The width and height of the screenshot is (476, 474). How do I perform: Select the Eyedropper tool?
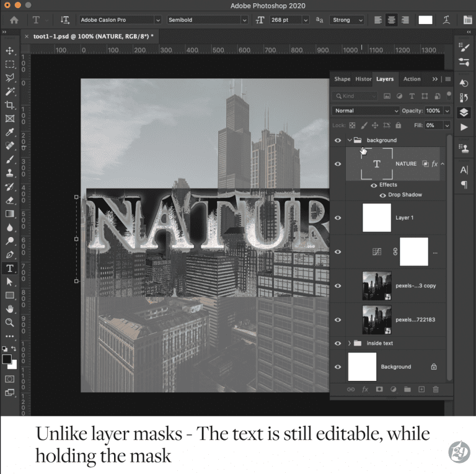pos(10,132)
